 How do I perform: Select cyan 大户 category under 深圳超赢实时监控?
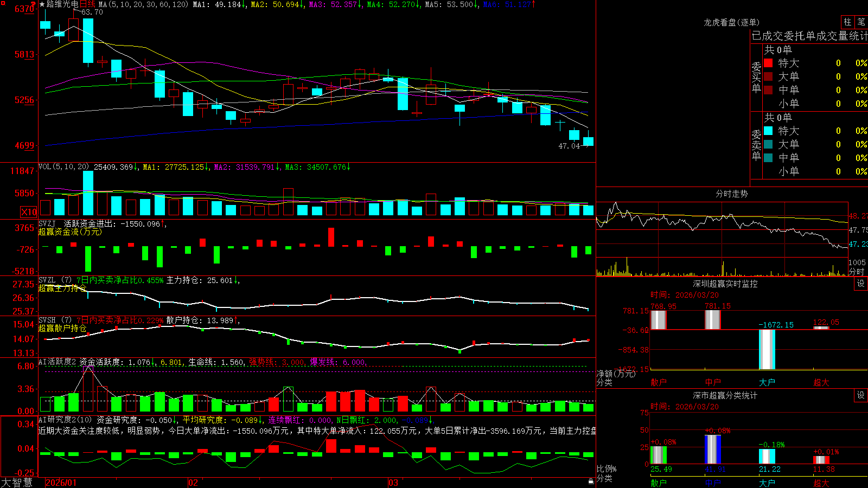point(767,382)
